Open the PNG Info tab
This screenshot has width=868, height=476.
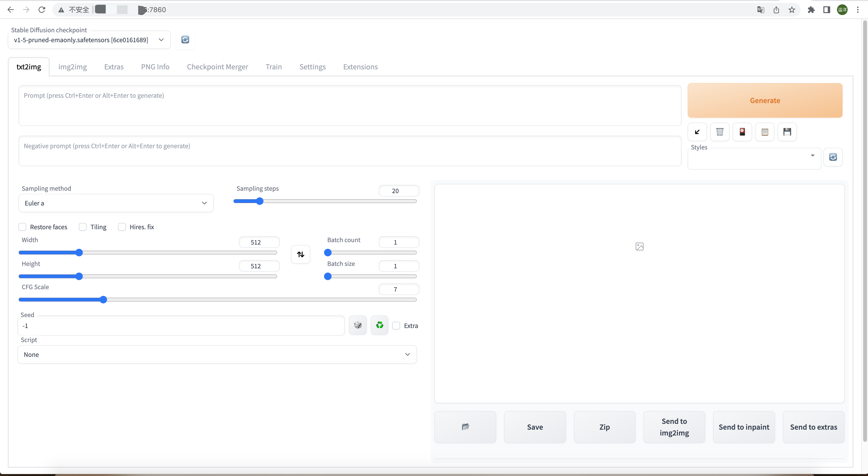tap(155, 67)
